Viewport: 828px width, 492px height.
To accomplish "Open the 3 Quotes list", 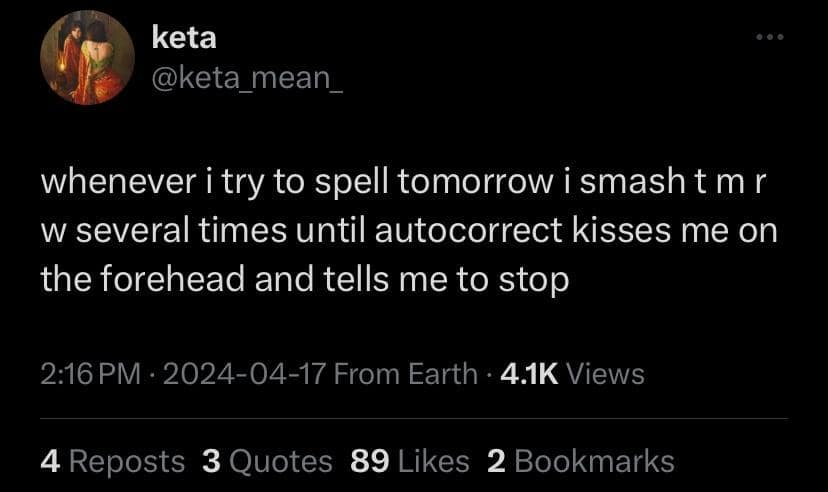I will click(x=267, y=461).
